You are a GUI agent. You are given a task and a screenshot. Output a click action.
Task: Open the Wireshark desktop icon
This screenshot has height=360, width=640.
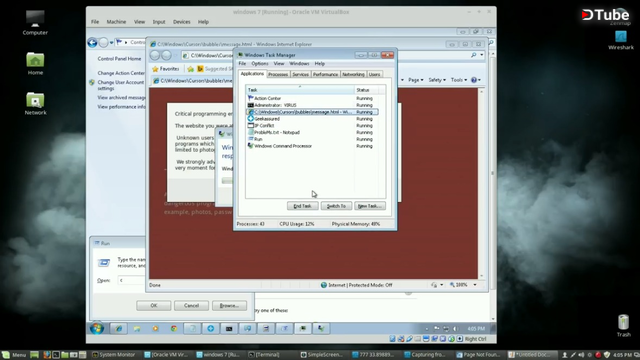pos(621,40)
